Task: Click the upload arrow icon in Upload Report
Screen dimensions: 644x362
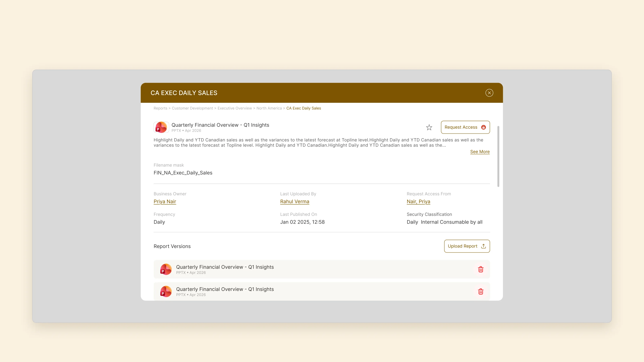Action: (483, 246)
